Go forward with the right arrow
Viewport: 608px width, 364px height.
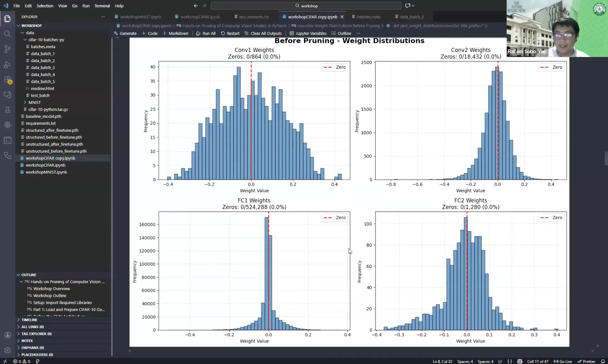204,6
